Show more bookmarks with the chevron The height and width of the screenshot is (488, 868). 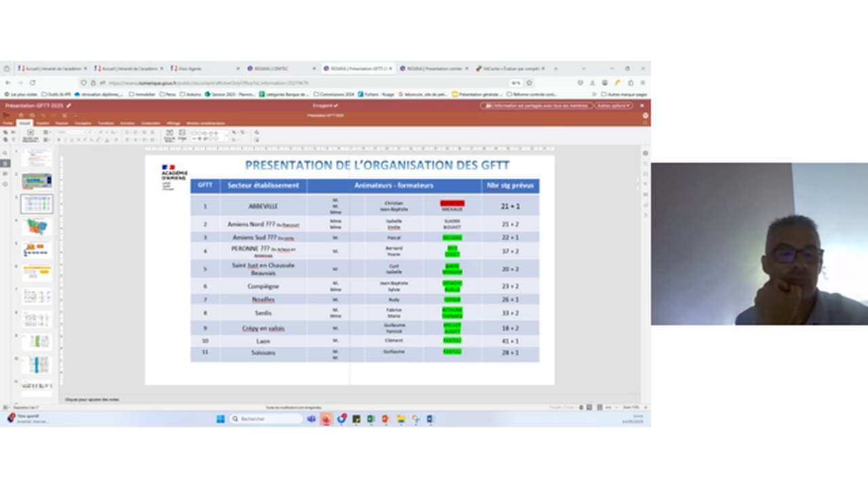tap(595, 94)
